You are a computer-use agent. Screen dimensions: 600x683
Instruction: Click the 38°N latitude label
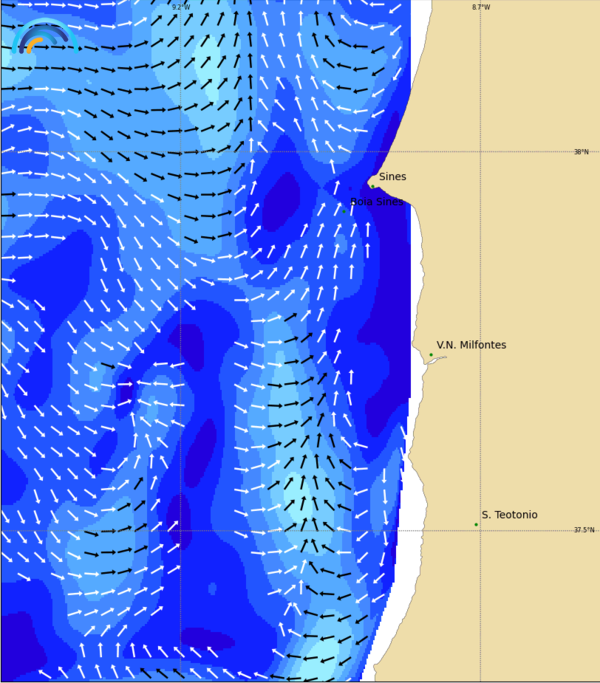(x=581, y=152)
